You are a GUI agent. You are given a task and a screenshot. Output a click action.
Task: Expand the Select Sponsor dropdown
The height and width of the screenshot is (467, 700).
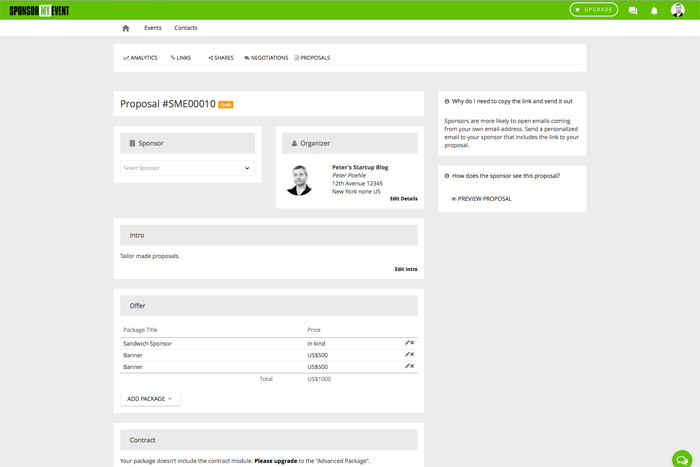(x=187, y=168)
